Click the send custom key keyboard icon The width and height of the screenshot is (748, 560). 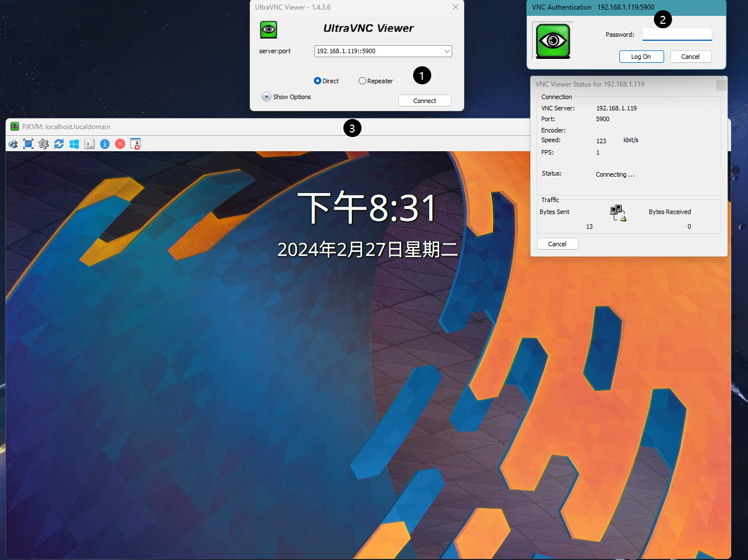pos(90,144)
